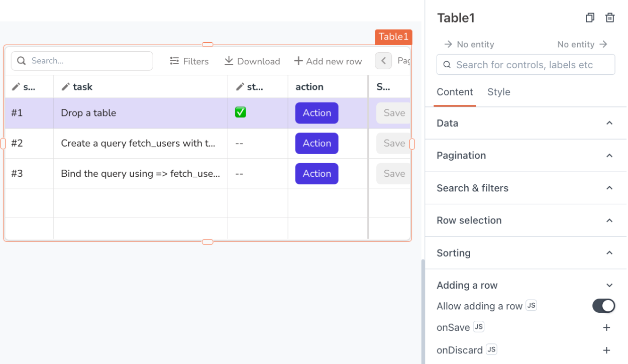This screenshot has width=628, height=364.
Task: Click the JS toggle beside onSave
Action: pyautogui.click(x=478, y=327)
